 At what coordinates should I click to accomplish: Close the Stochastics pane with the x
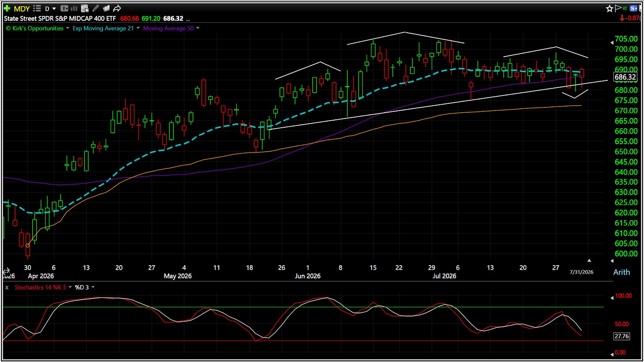(x=7, y=287)
